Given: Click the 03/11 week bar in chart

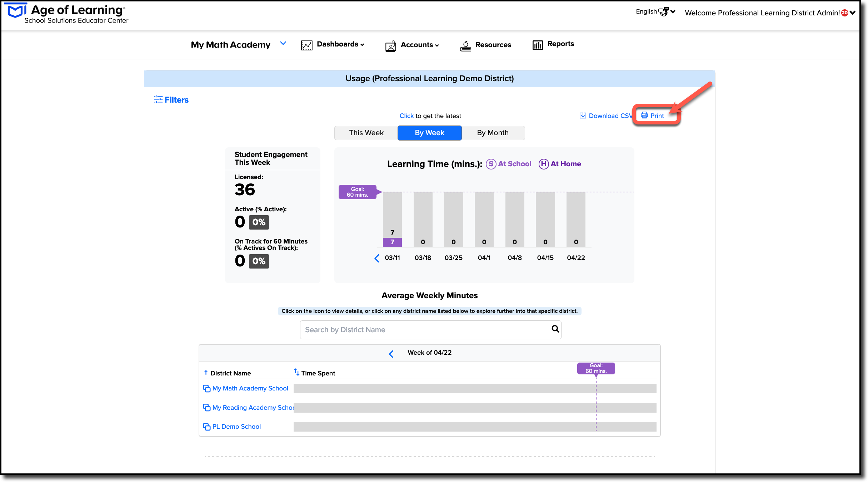Looking at the screenshot, I should (x=392, y=219).
